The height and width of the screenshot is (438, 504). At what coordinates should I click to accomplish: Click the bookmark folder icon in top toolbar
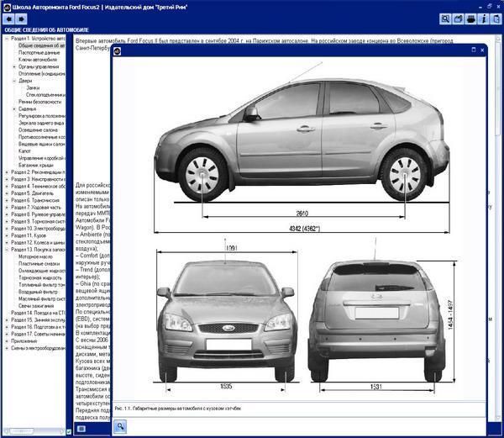point(458,19)
